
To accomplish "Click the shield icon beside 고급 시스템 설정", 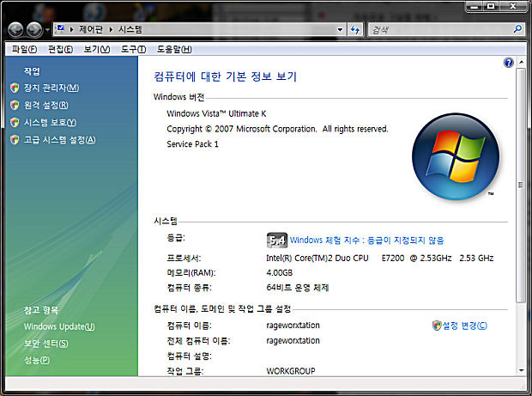I will [x=15, y=139].
